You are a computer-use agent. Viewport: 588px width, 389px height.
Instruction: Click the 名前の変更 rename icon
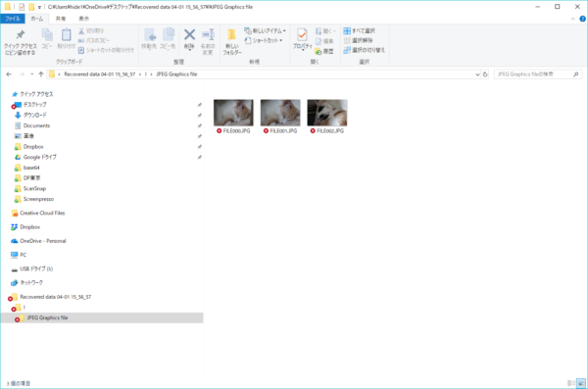pos(208,41)
